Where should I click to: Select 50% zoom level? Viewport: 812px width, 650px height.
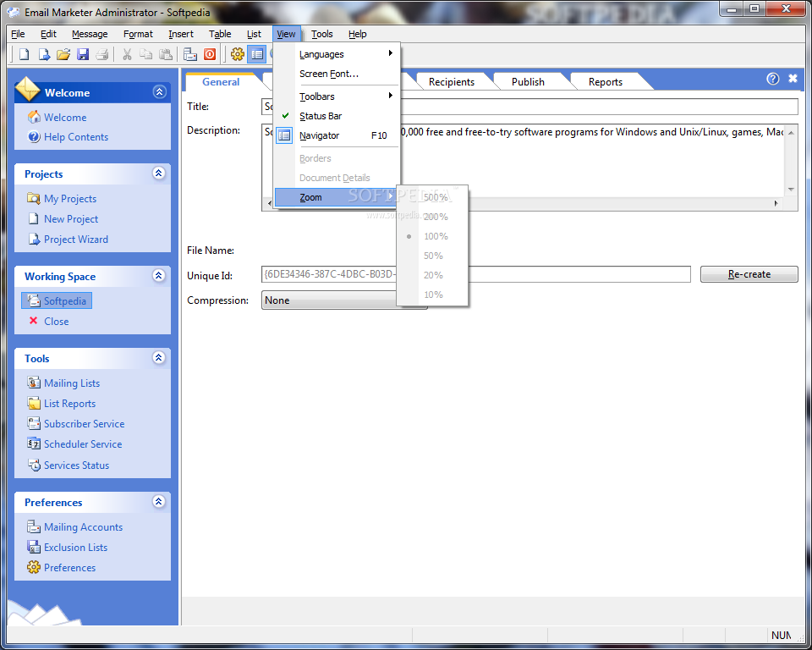tap(432, 256)
